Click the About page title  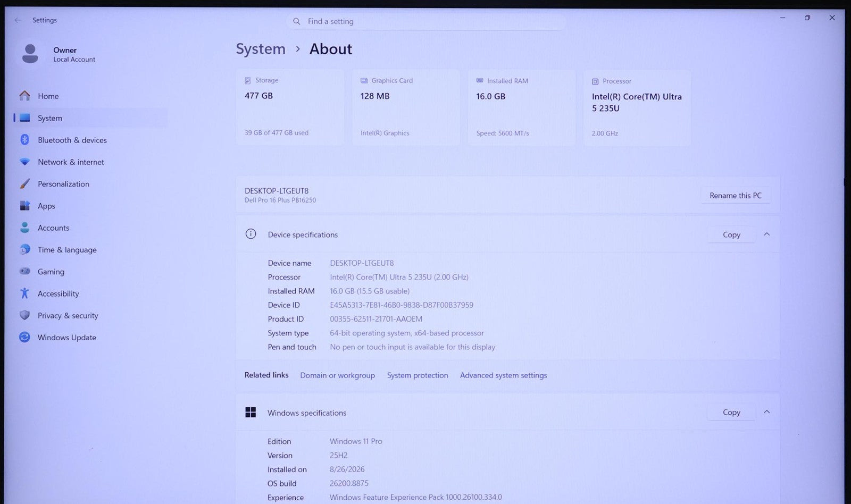point(331,49)
